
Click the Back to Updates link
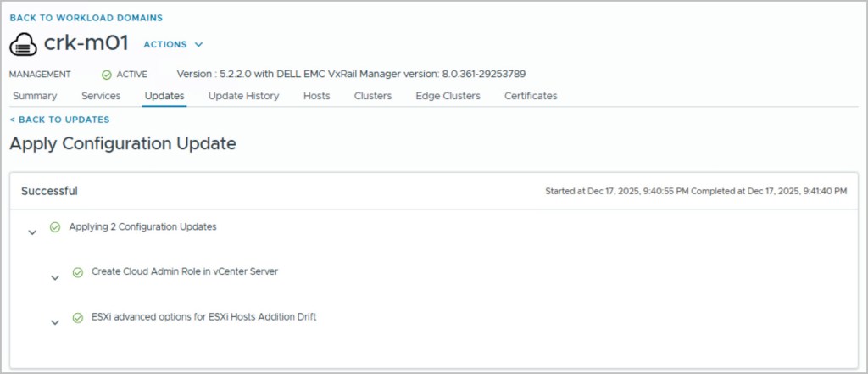coord(59,120)
